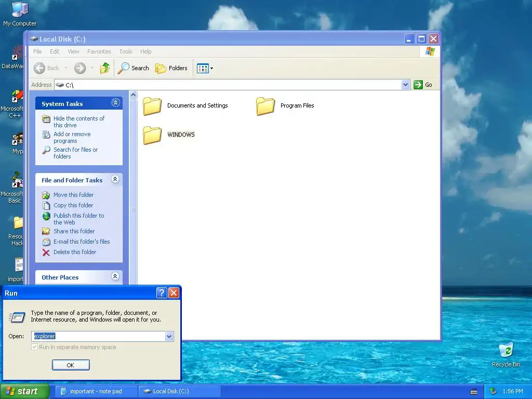
Task: Toggle Run in separate memory space checkbox
Action: (34, 347)
